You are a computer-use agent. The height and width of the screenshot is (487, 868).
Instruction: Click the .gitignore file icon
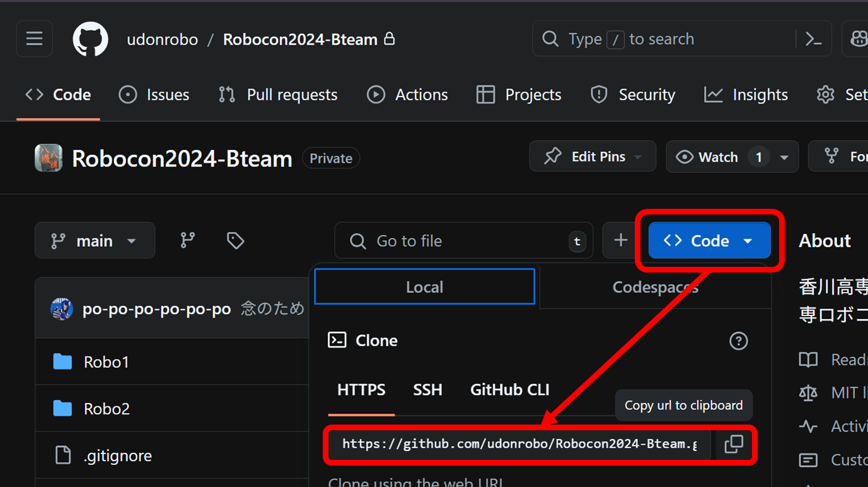[x=63, y=455]
